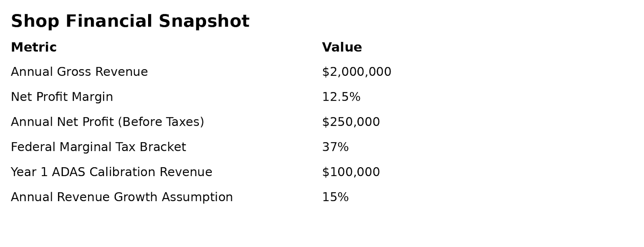Image resolution: width=644 pixels, height=247 pixels.
Task: Select the $250,000 net profit value
Action: [351, 122]
